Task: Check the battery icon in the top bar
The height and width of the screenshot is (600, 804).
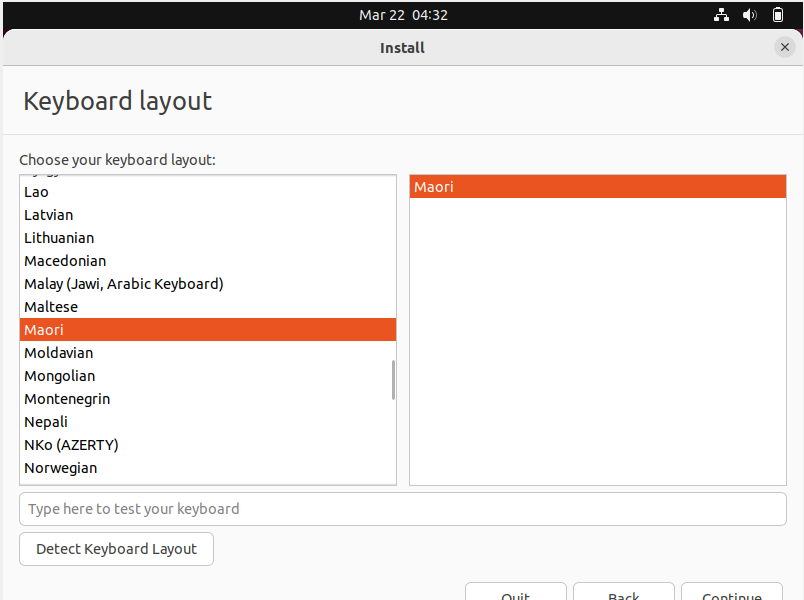Action: pos(777,15)
